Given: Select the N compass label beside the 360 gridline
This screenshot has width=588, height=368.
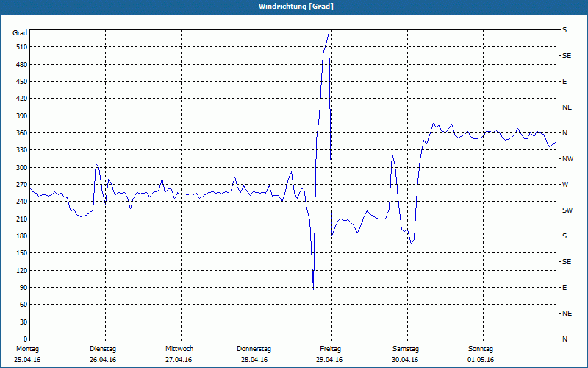Looking at the screenshot, I should pyautogui.click(x=564, y=133).
